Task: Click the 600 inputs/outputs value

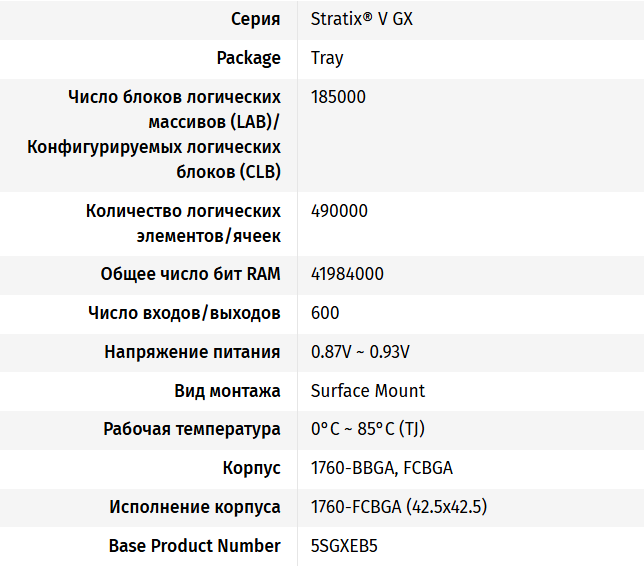Action: 325,313
